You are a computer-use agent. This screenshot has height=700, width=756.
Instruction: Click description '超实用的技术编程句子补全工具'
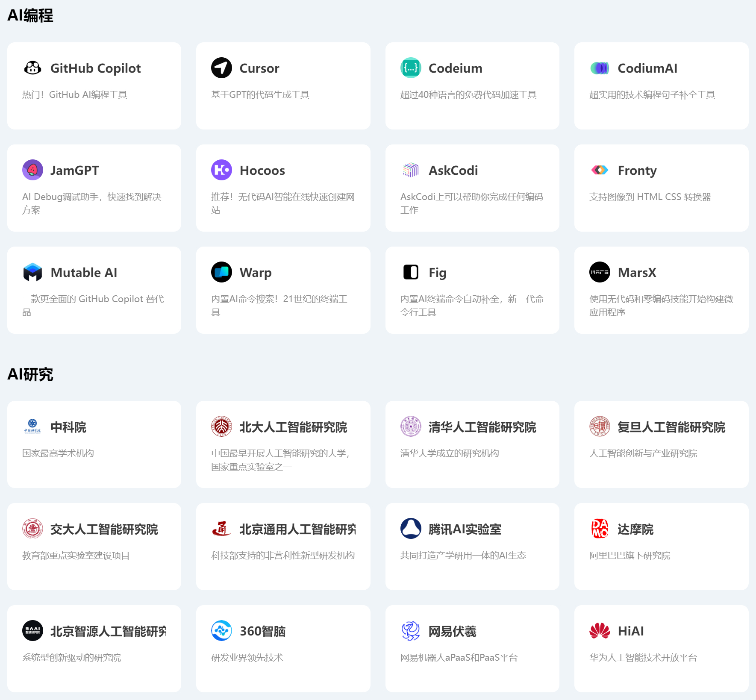[x=652, y=95]
